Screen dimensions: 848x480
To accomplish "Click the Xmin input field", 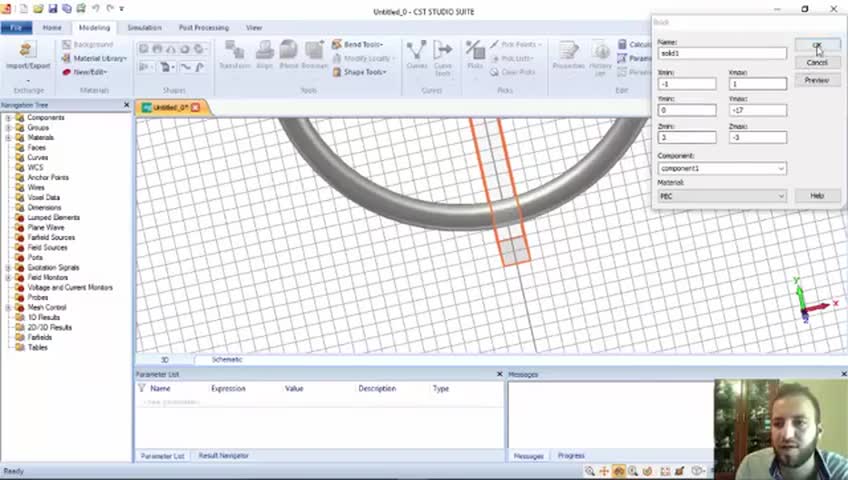I will pos(687,84).
